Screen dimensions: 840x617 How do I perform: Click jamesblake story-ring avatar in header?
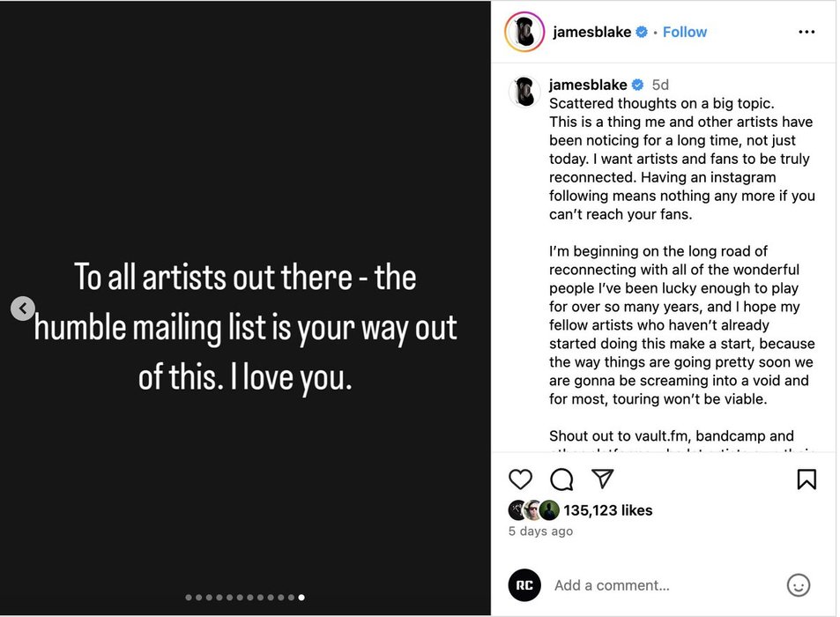pyautogui.click(x=524, y=33)
